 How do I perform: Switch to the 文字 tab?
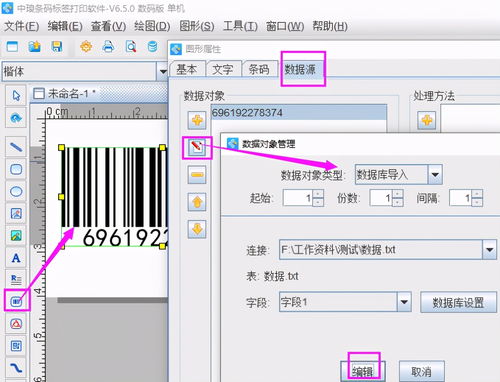[223, 69]
